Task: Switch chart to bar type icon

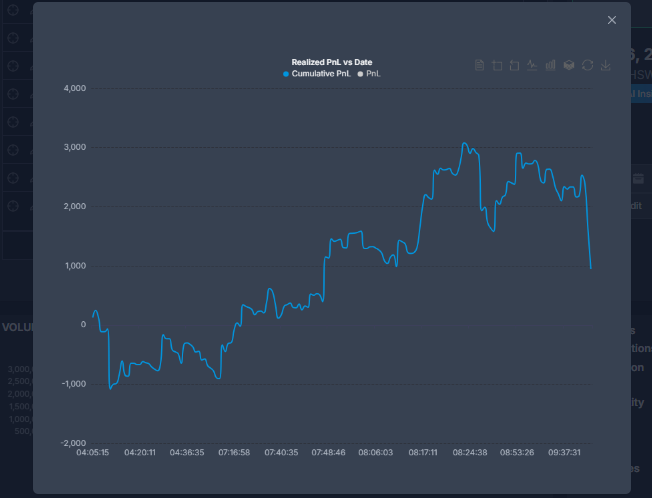Action: click(x=551, y=65)
